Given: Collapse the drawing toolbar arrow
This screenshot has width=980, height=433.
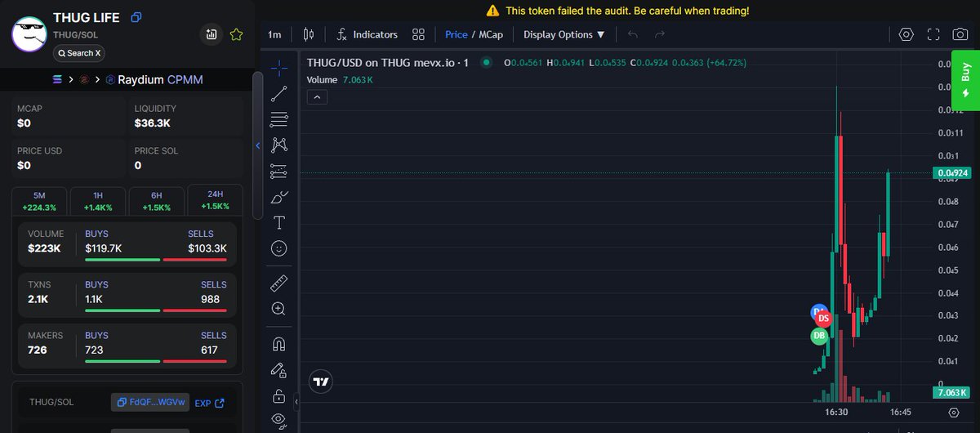Looking at the screenshot, I should (x=296, y=403).
